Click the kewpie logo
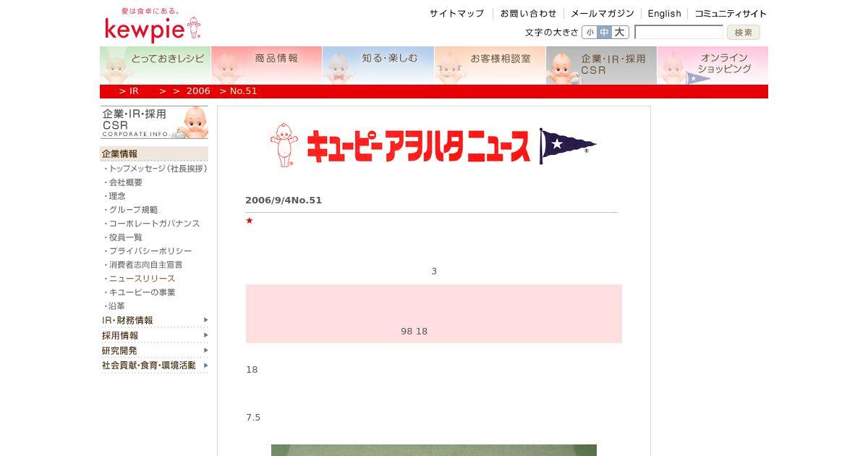The image size is (868, 456). [x=153, y=25]
